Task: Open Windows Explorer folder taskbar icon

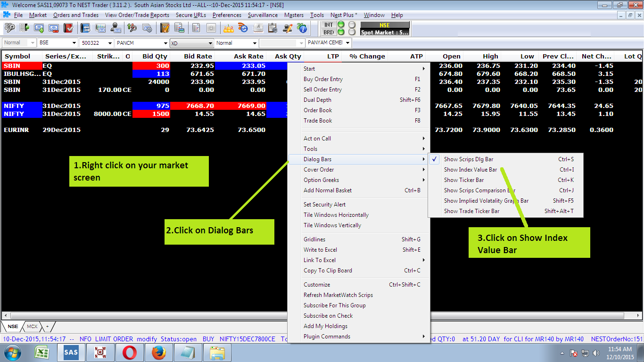Action: tap(217, 353)
